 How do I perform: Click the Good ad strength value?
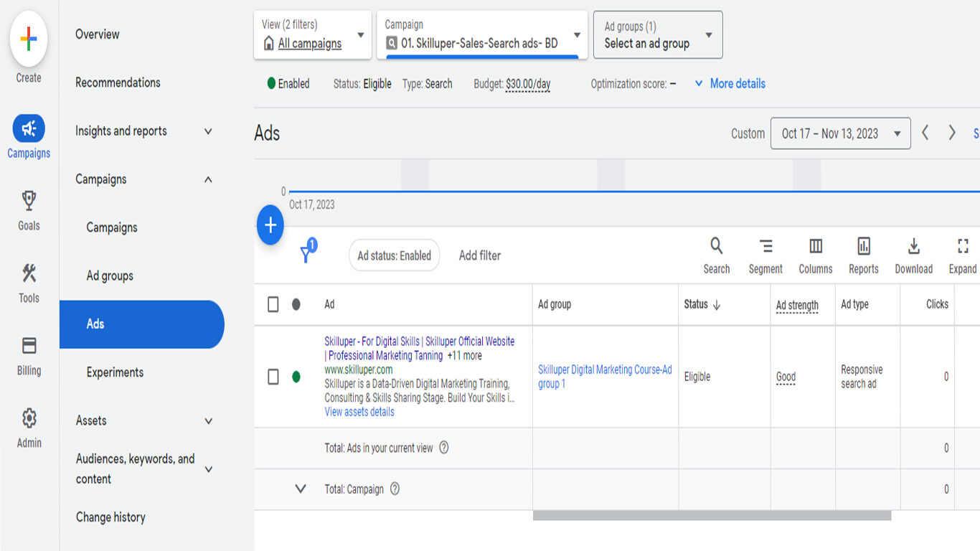click(x=786, y=377)
